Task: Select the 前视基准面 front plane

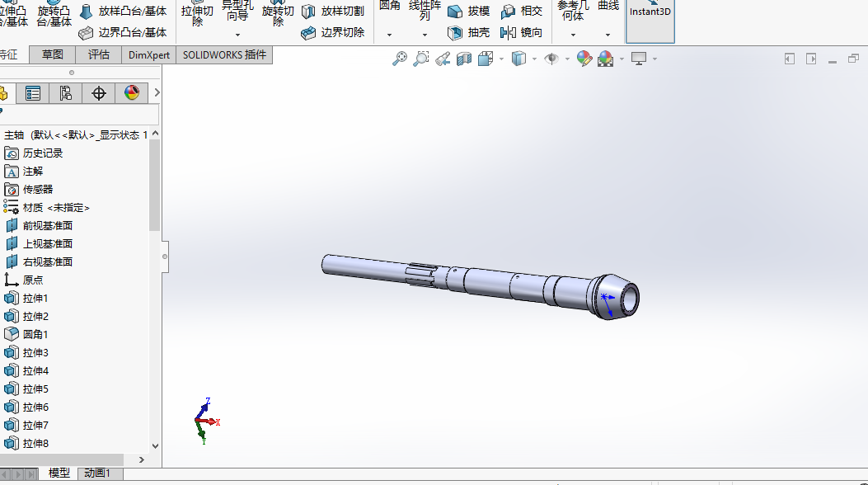Action: 39,226
